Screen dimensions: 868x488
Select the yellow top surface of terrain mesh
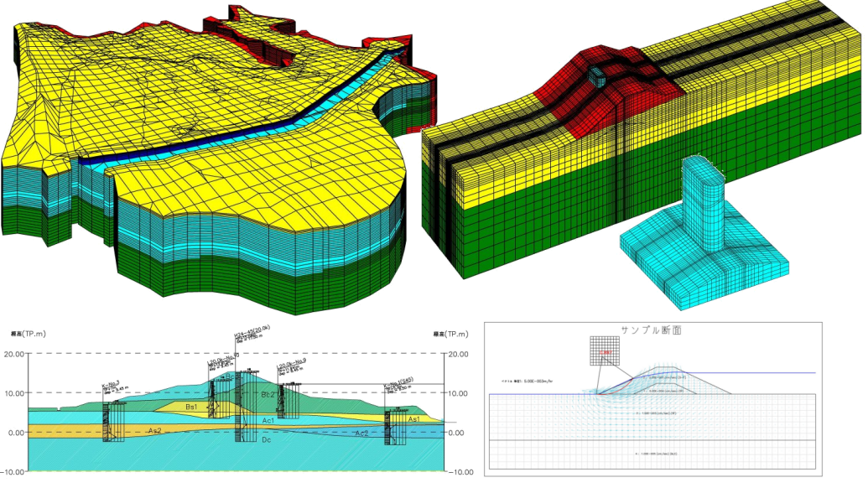point(168,84)
